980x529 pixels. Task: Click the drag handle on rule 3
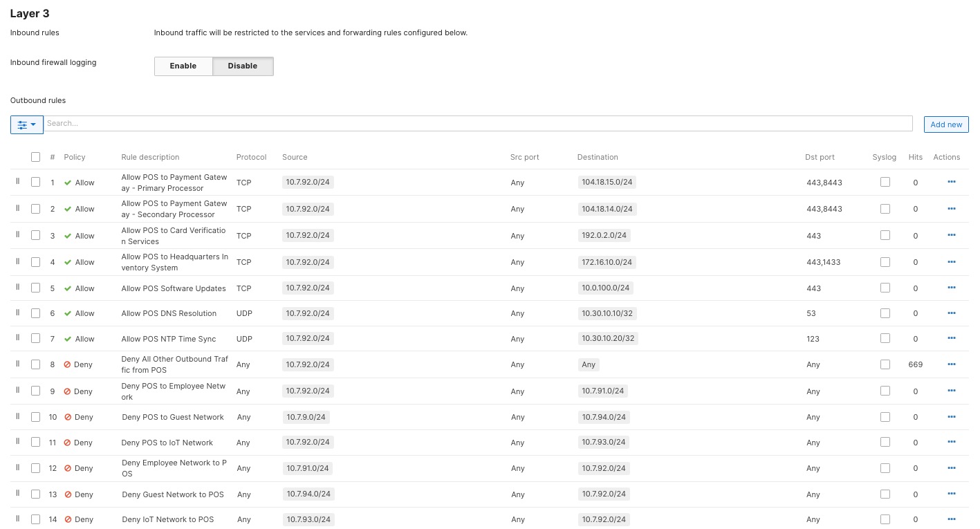click(17, 235)
